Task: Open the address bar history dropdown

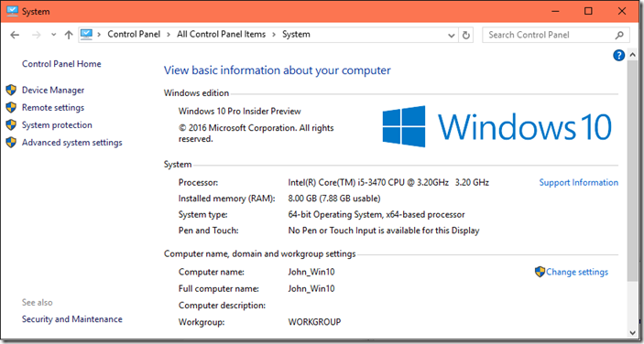Action: pyautogui.click(x=452, y=36)
